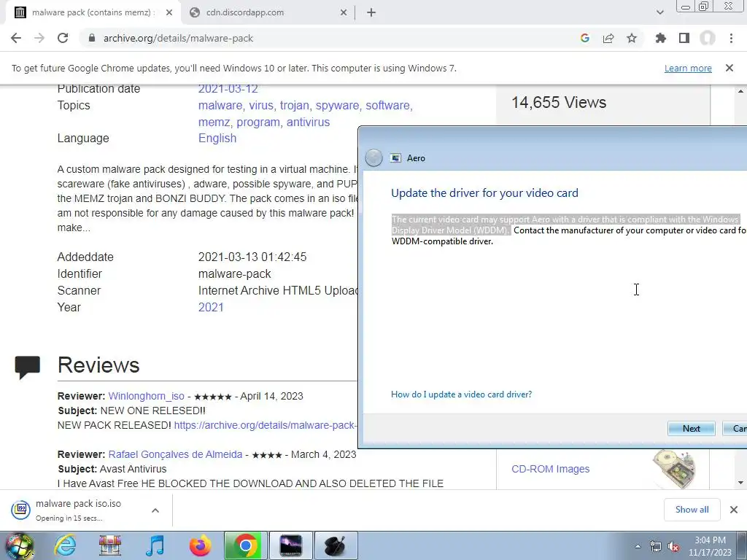Open the malware topic link
747x560 pixels.
pyautogui.click(x=220, y=105)
